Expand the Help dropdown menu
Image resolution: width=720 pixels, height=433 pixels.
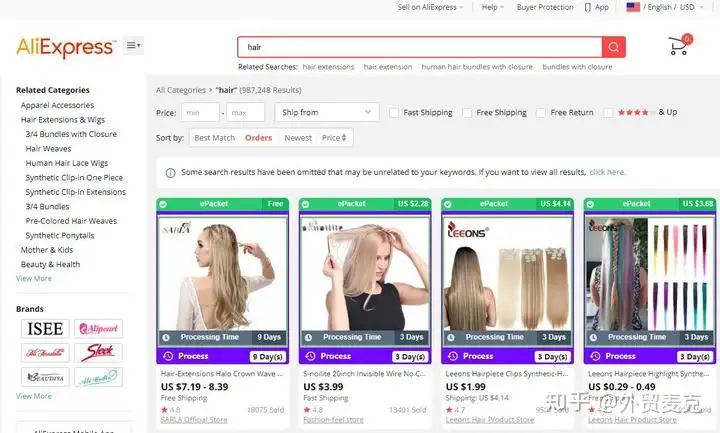click(x=492, y=7)
